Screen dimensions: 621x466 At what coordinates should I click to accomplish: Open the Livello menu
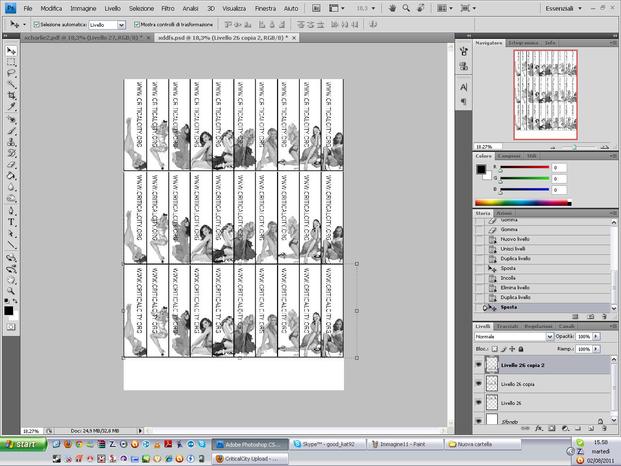point(112,8)
